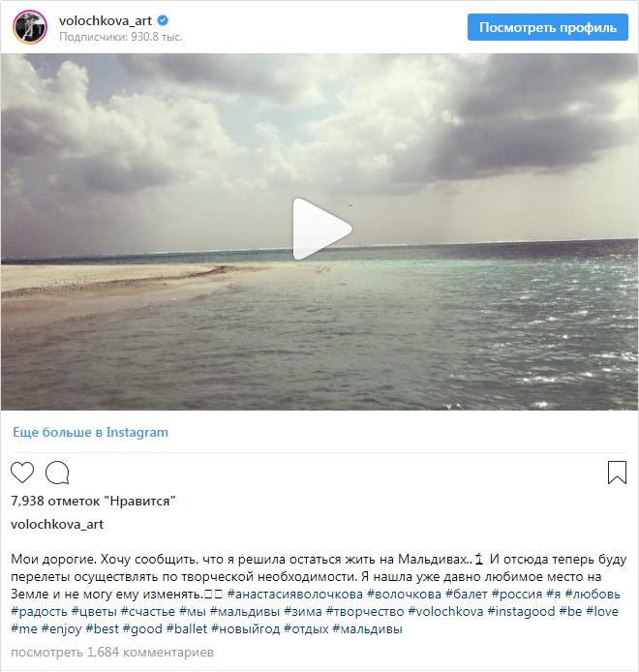Image resolution: width=639 pixels, height=672 pixels.
Task: Open the volochkova_art username in the header
Action: (x=106, y=20)
